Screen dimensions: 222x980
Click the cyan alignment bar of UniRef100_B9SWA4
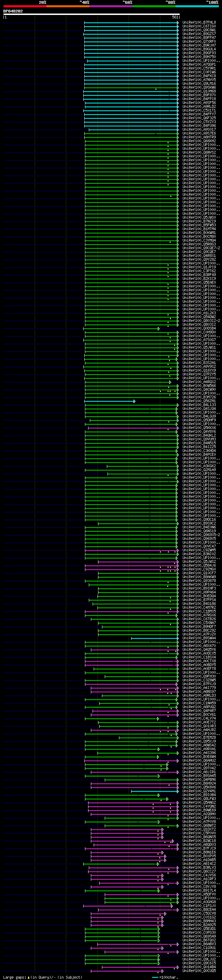pyautogui.click(x=155, y=638)
